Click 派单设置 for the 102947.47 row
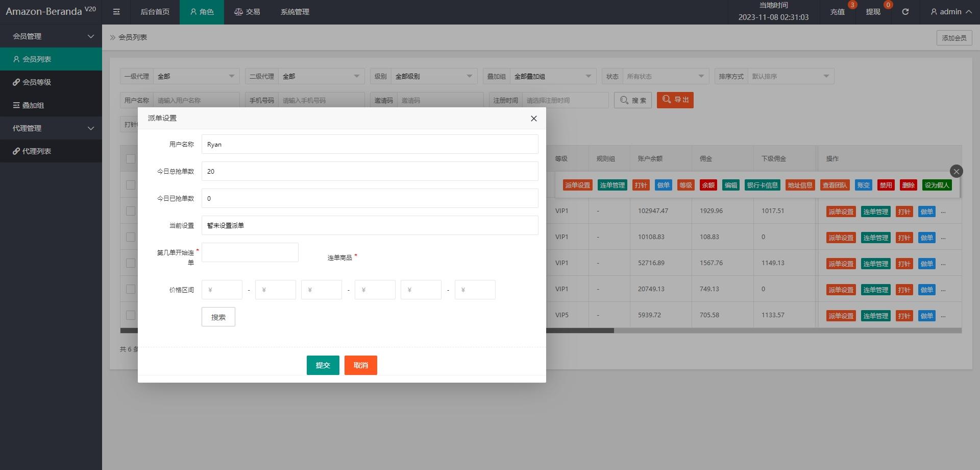 (x=841, y=212)
